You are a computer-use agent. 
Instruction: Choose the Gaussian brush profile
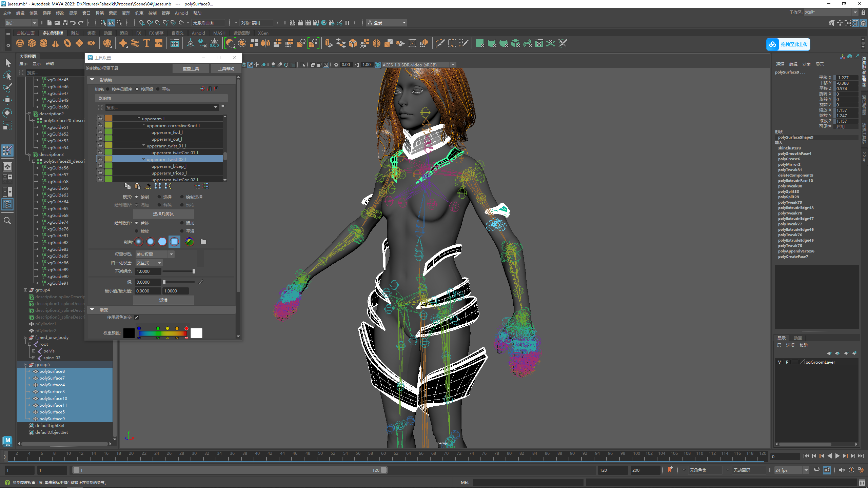[x=139, y=242]
